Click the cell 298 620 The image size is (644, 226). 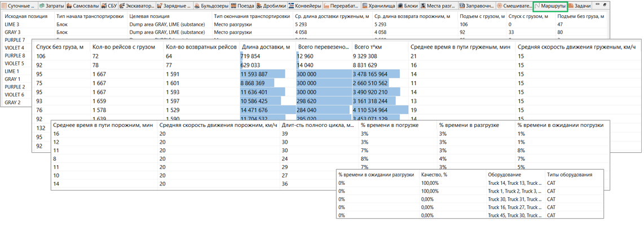tap(323, 100)
